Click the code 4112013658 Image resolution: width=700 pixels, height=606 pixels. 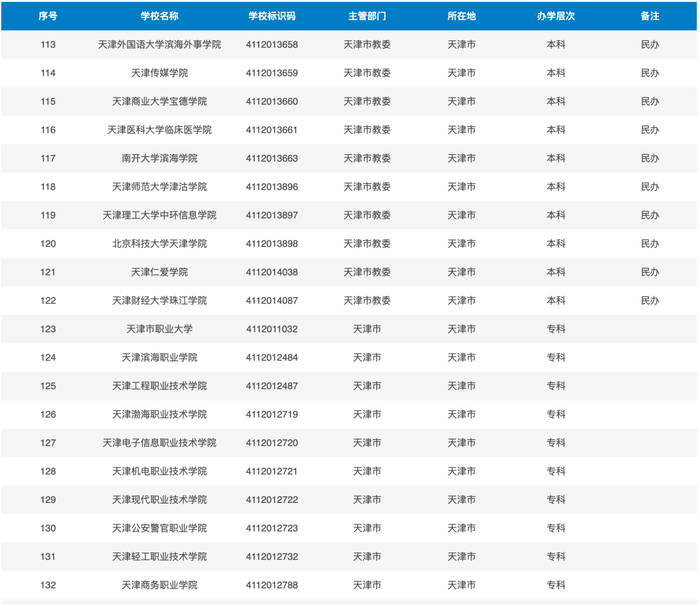272,45
